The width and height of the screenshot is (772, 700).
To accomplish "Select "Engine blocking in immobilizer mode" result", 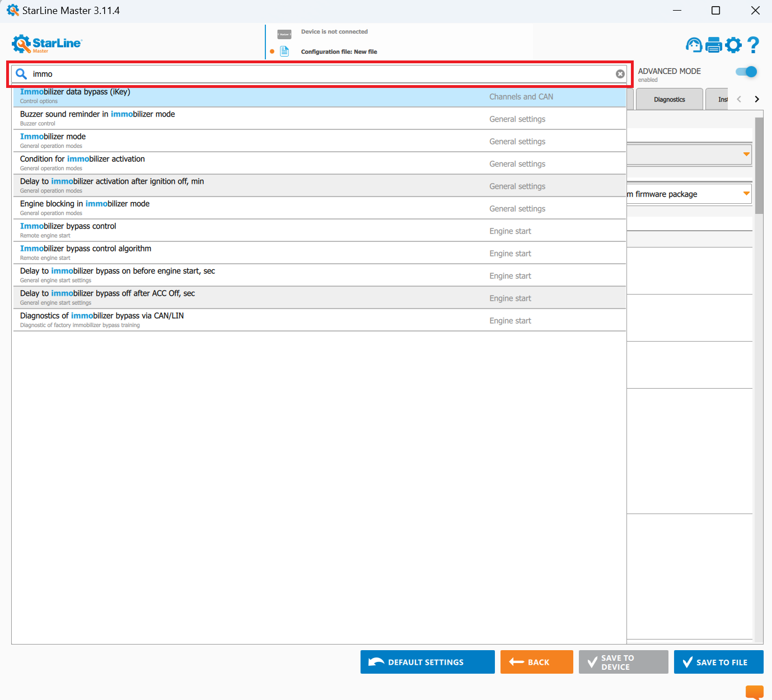I will 320,208.
